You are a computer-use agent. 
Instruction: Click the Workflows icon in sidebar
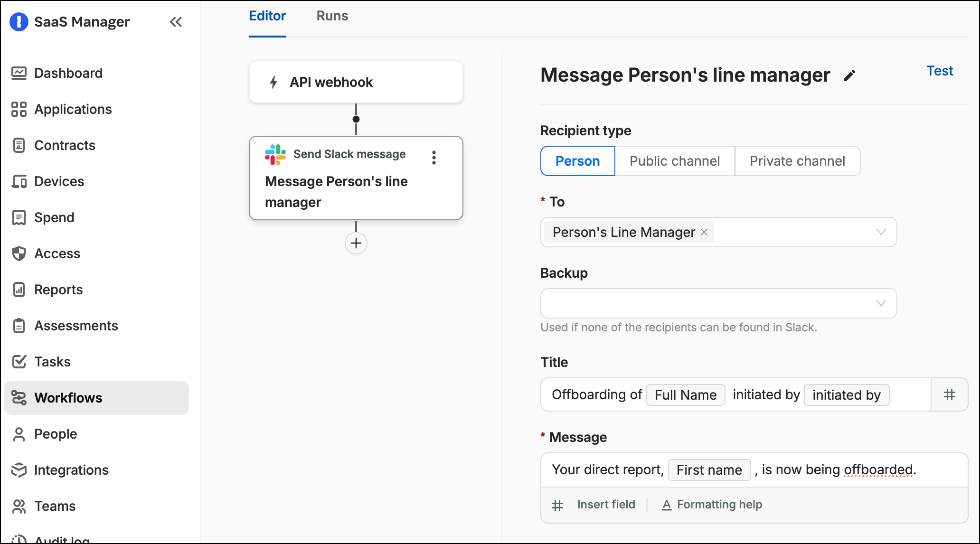(19, 398)
